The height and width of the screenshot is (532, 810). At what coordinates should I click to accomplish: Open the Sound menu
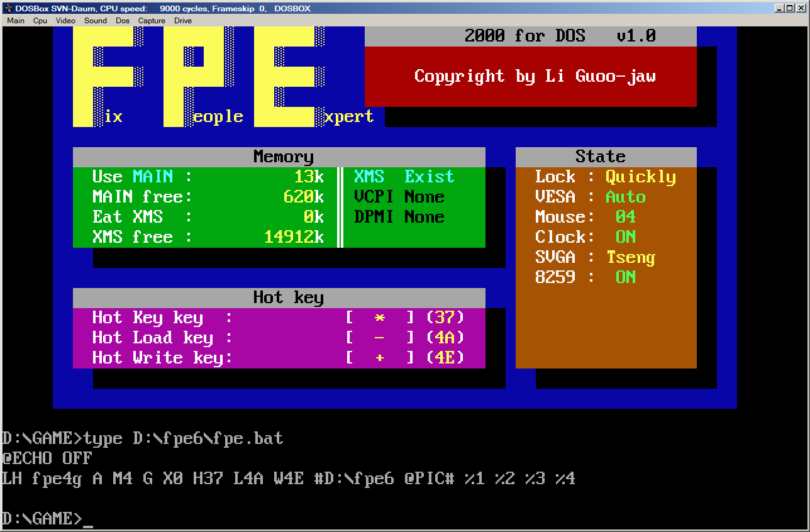point(96,21)
